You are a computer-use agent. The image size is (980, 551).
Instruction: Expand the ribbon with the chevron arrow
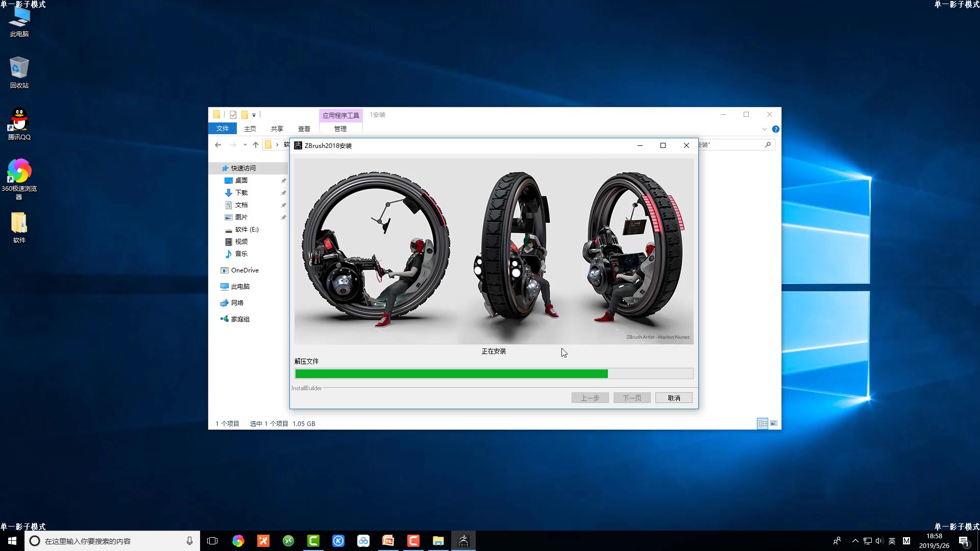tap(764, 129)
